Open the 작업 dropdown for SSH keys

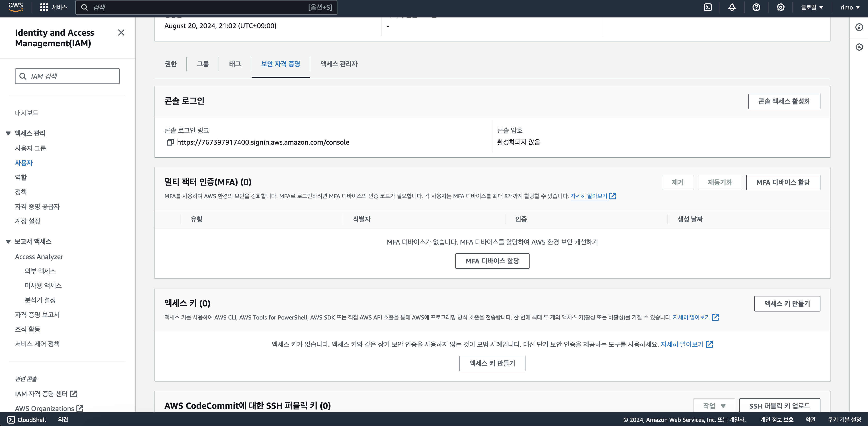click(714, 406)
